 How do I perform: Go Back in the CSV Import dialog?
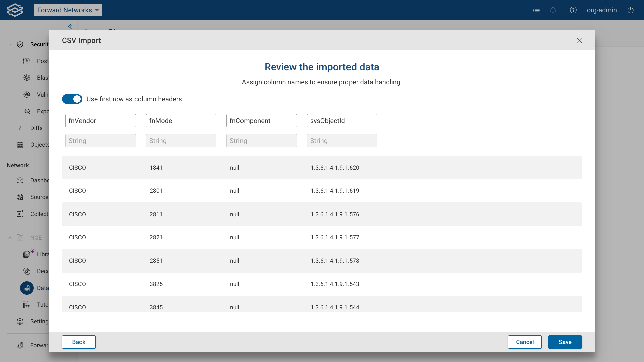pos(78,342)
